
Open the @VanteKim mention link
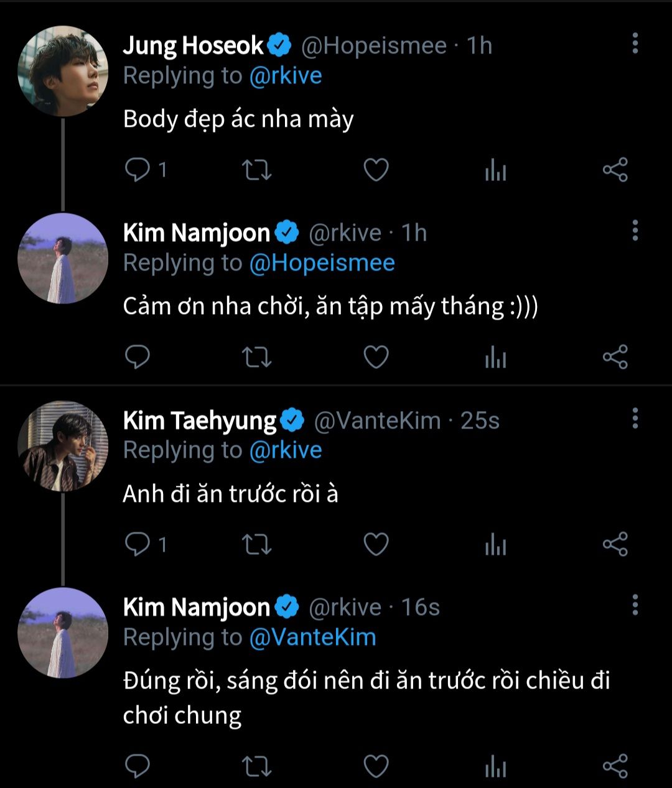click(x=312, y=637)
